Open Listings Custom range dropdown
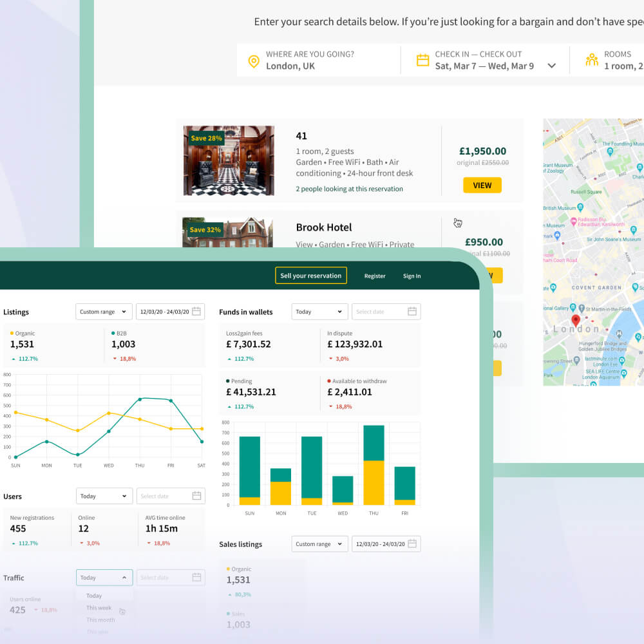 [104, 312]
